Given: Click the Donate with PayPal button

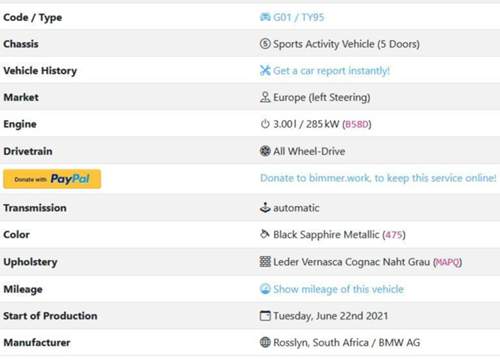Looking at the screenshot, I should 52,179.
